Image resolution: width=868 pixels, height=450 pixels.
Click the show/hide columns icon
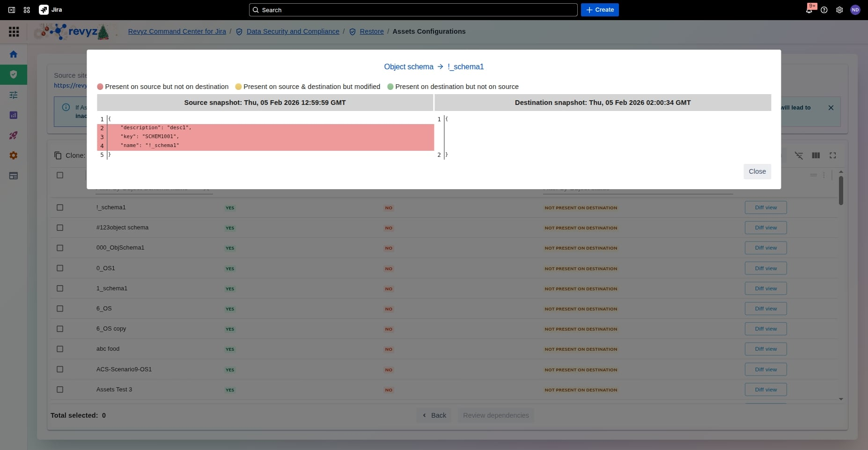pos(816,155)
